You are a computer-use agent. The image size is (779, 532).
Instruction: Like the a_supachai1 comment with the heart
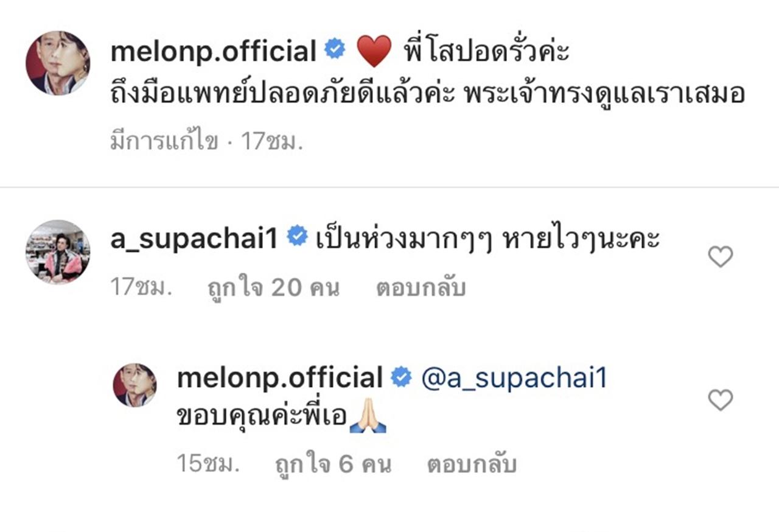point(721,257)
